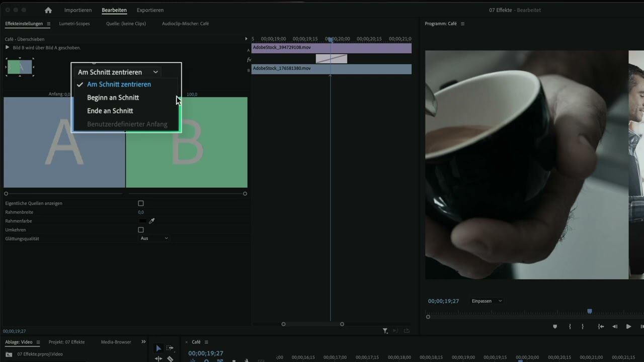
Task: Choose Ende an Schnitt from alignment menu
Action: pos(110,111)
